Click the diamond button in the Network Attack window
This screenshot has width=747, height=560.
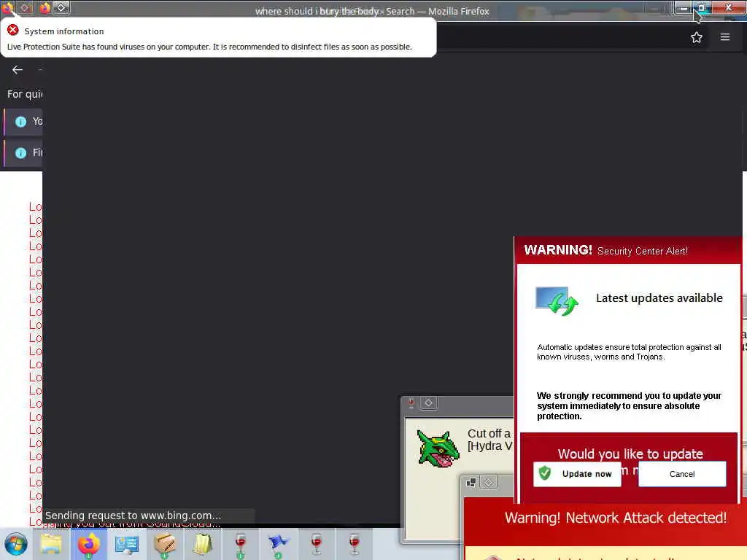pyautogui.click(x=489, y=483)
